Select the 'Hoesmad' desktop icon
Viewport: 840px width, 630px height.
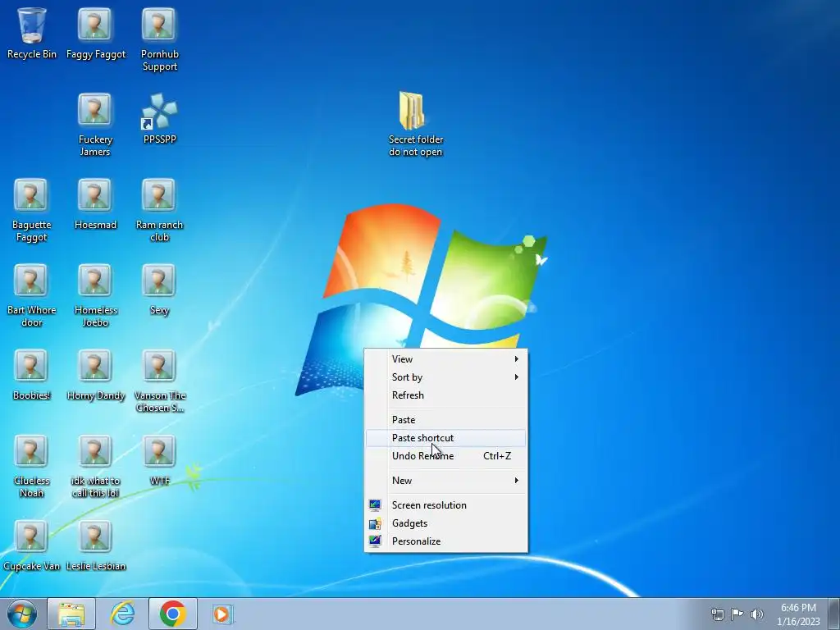coord(95,204)
